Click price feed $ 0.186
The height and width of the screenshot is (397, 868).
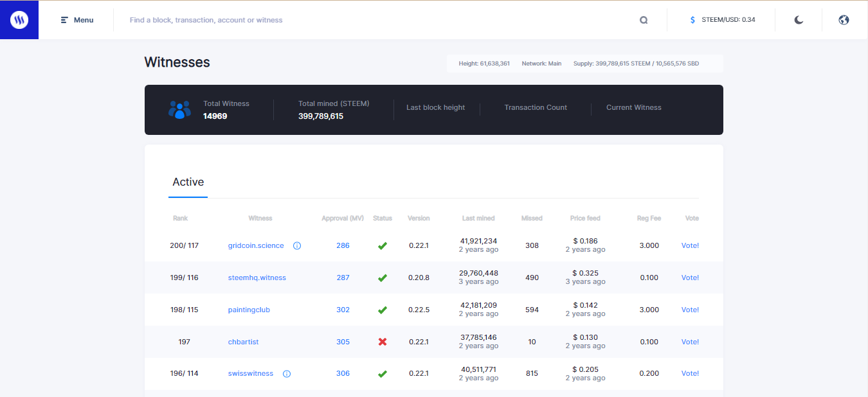[585, 241]
